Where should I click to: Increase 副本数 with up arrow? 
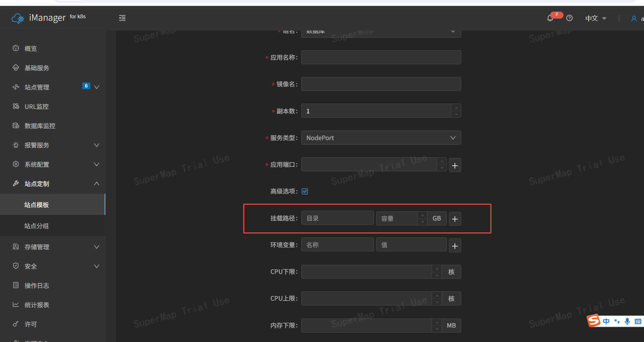coord(456,107)
